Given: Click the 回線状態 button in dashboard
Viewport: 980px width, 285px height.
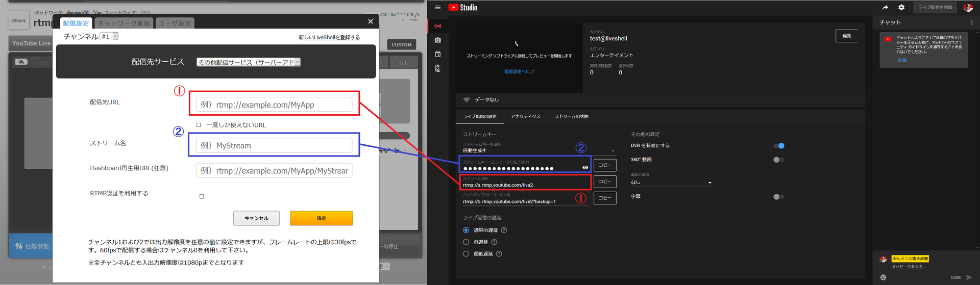Looking at the screenshot, I should click(x=32, y=246).
